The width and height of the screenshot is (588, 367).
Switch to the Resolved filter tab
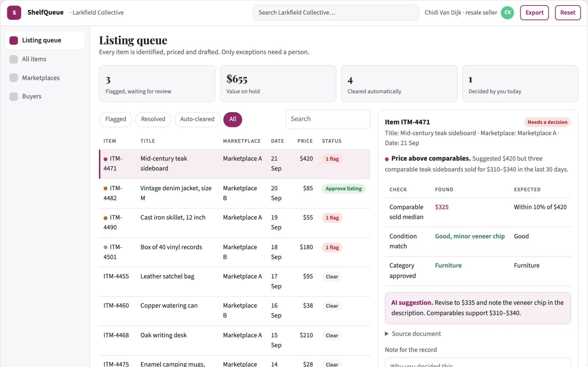pos(153,119)
